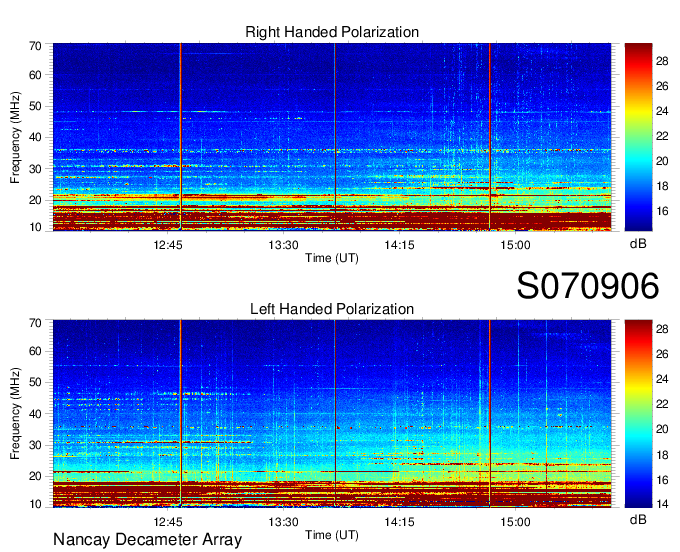Viewport: 680px width, 552px height.
Task: Click the dB unit label below Right Handed color bar
Action: (x=638, y=244)
